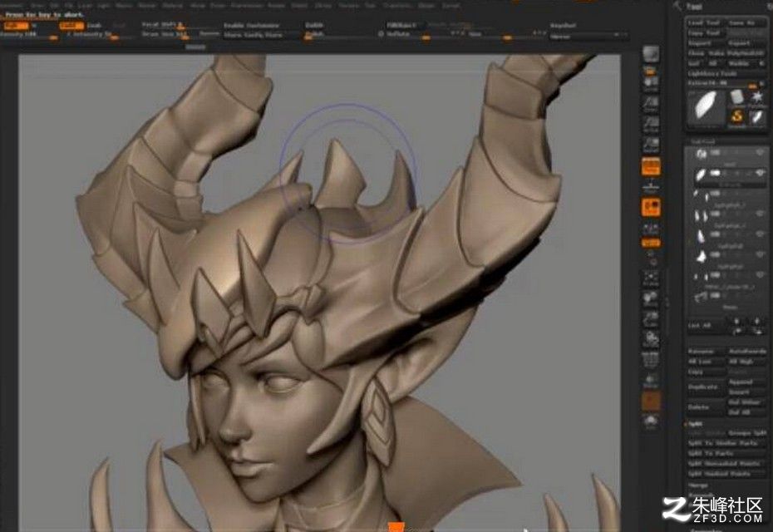Image resolution: width=773 pixels, height=532 pixels.
Task: Click the Append subtool button
Action: pos(746,382)
